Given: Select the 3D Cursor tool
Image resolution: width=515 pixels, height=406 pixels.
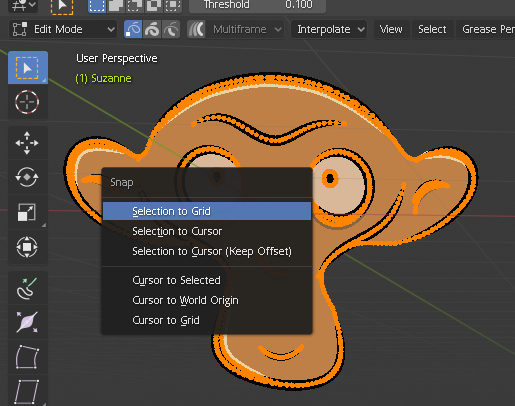Looking at the screenshot, I should 28,102.
